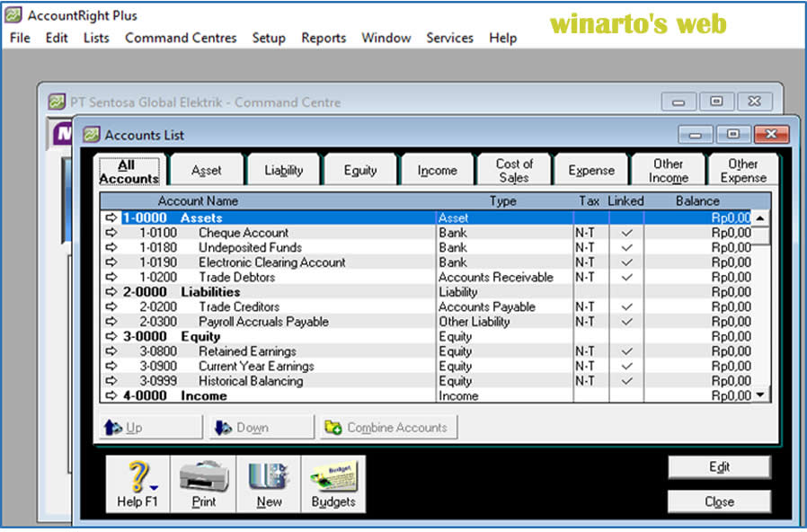Viewport: 807px width, 532px height.
Task: Toggle the Linked checkmark for Trade Creditors
Action: (x=626, y=306)
